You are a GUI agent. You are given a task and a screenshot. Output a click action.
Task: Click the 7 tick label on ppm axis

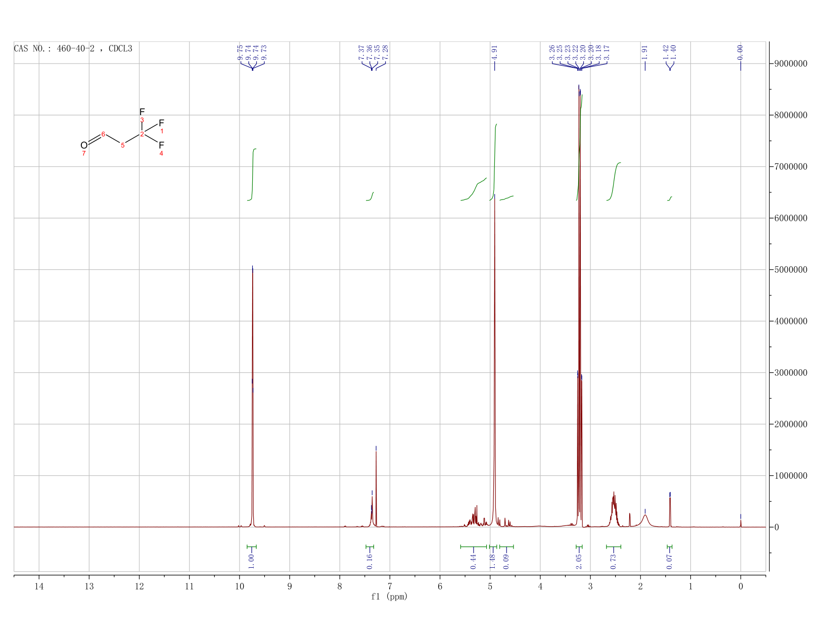pyautogui.click(x=390, y=586)
